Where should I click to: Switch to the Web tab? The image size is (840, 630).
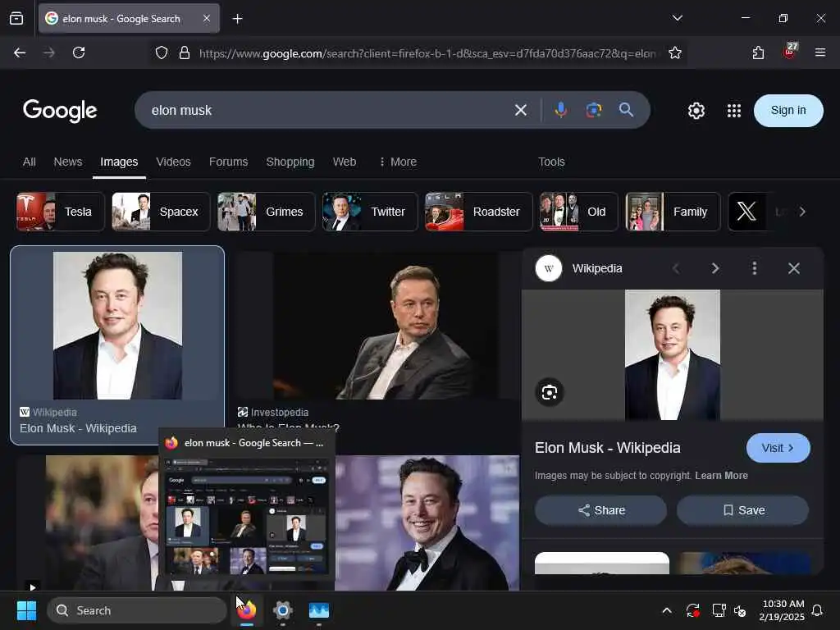click(x=345, y=162)
